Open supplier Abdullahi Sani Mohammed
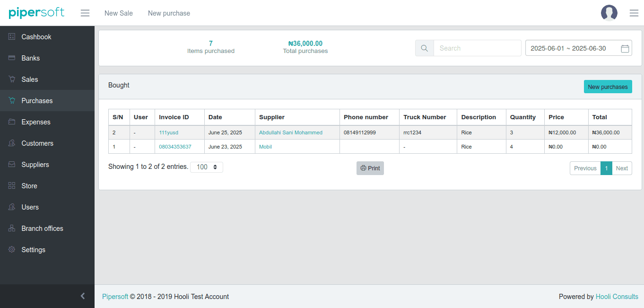This screenshot has width=644, height=308. 291,132
